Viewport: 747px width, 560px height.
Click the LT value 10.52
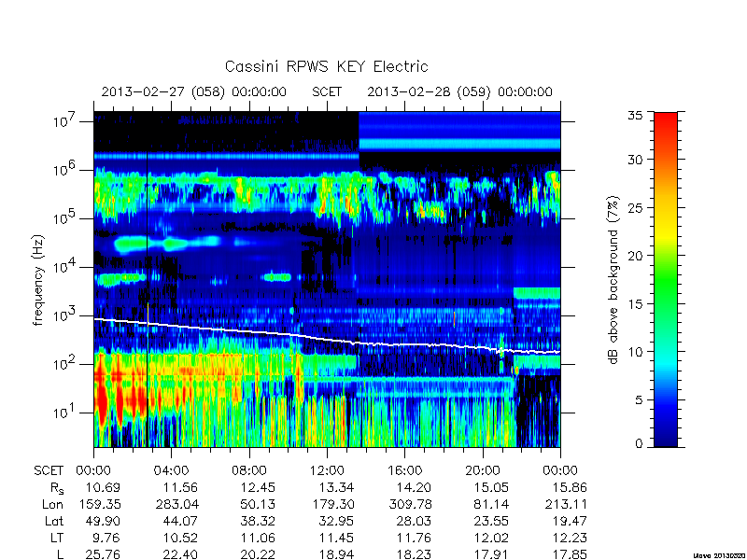(x=180, y=539)
